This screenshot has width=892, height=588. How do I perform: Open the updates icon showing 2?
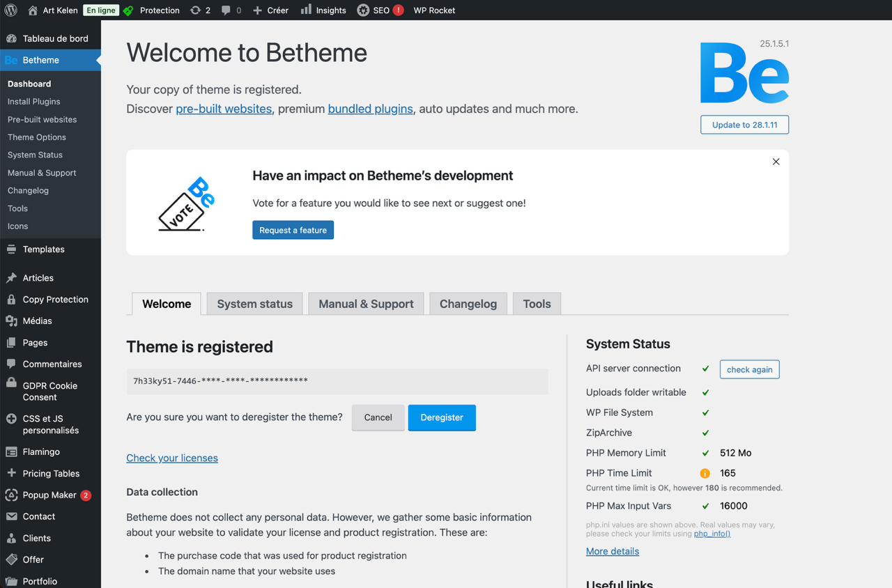coord(195,10)
